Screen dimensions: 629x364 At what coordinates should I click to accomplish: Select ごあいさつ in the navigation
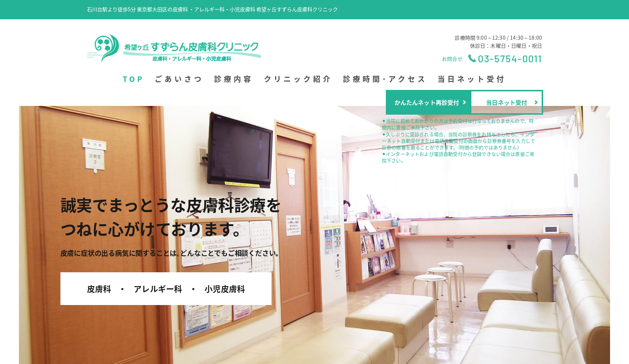(178, 79)
